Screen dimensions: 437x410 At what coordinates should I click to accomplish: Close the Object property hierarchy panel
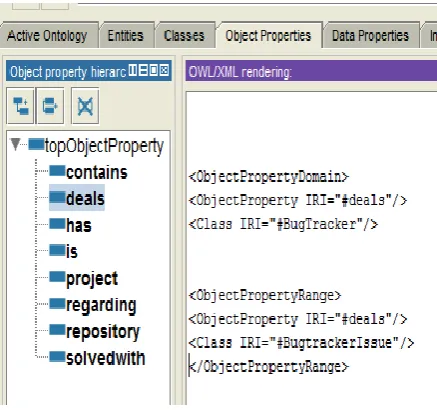tap(164, 71)
